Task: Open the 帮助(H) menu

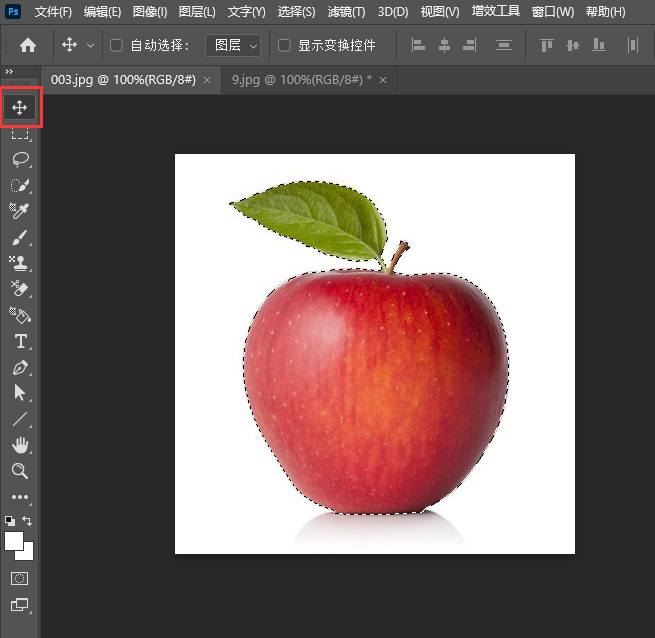Action: pos(605,12)
